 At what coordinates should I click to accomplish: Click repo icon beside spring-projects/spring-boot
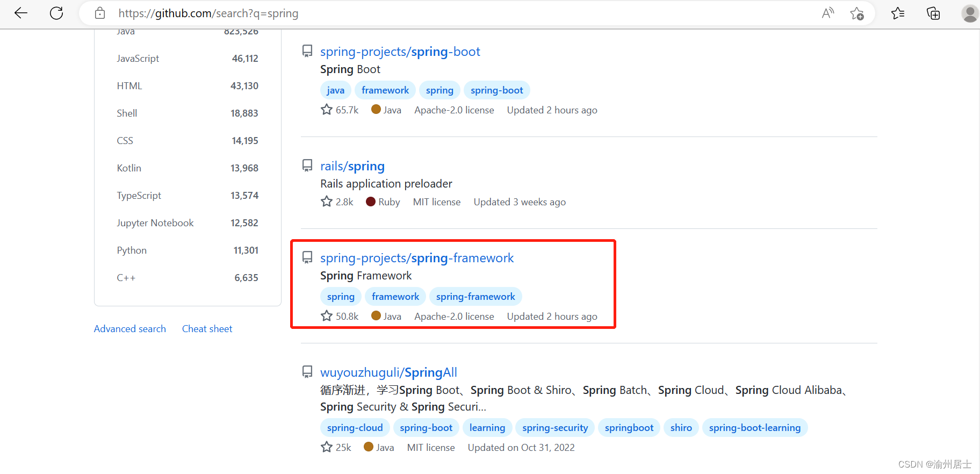307,51
